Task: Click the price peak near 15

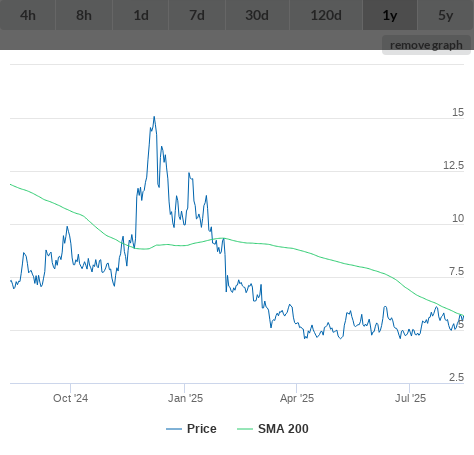Action: [154, 117]
